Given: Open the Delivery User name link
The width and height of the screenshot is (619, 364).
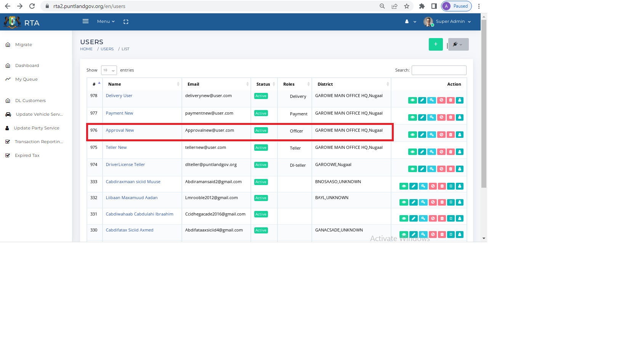Looking at the screenshot, I should coord(119,96).
